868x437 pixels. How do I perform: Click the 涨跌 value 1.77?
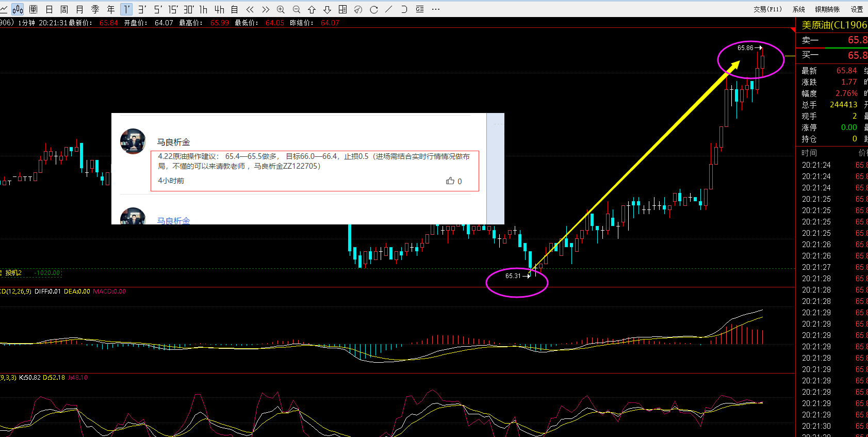(x=849, y=82)
